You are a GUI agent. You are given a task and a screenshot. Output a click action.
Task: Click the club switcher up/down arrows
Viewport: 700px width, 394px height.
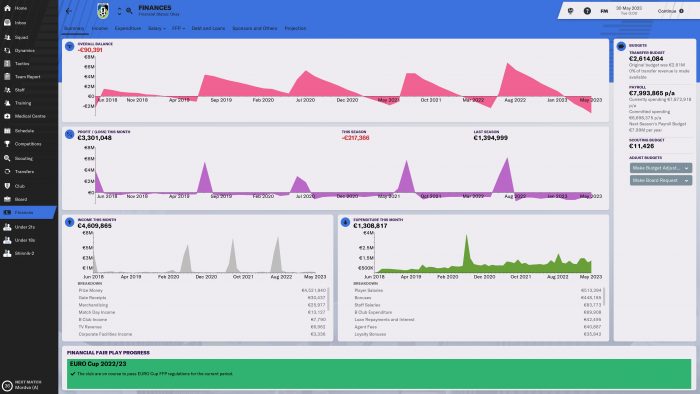point(119,11)
